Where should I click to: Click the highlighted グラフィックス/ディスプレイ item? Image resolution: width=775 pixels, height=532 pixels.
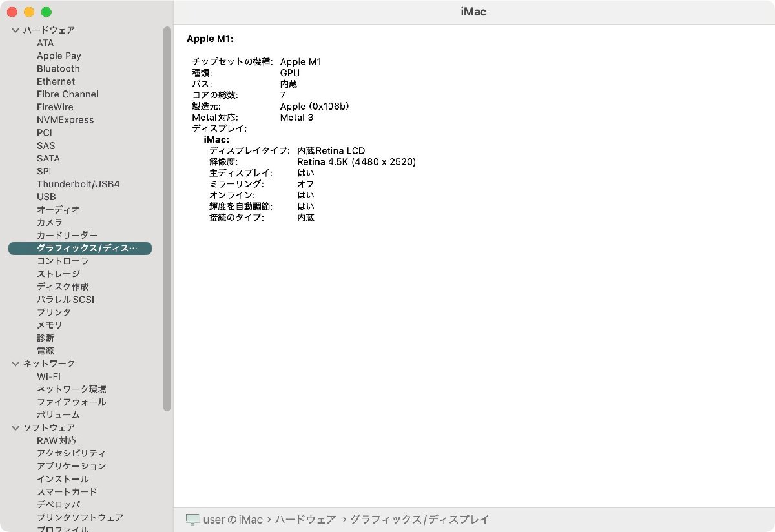80,248
